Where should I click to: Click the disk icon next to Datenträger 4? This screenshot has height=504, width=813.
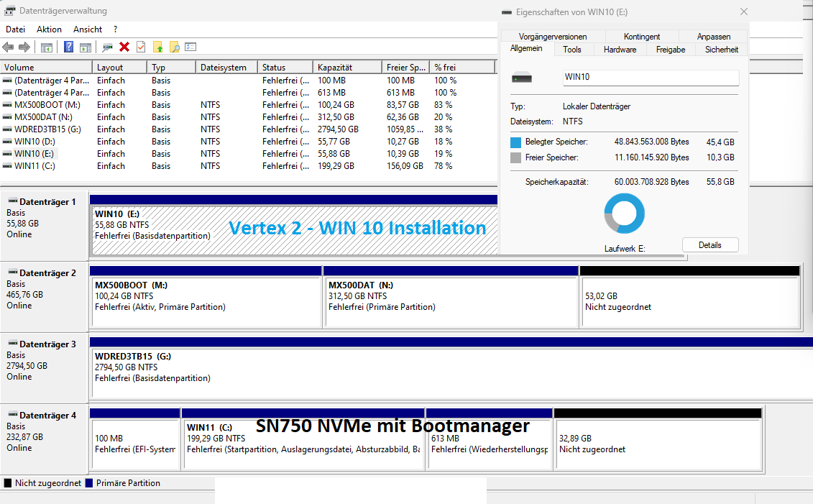click(12, 415)
